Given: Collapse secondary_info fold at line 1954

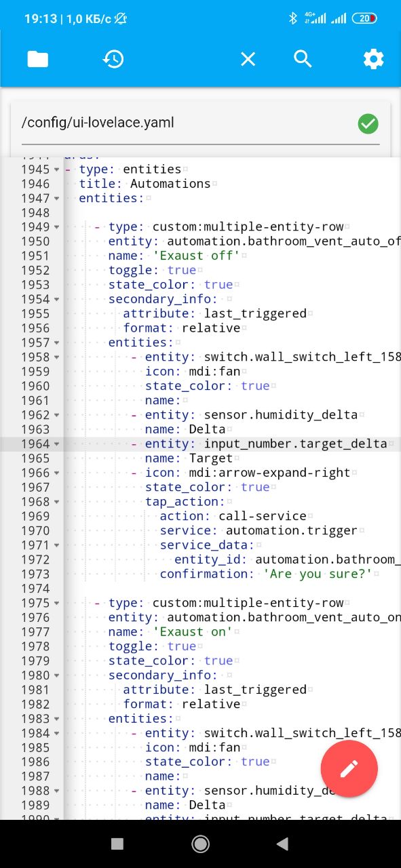Looking at the screenshot, I should point(56,299).
